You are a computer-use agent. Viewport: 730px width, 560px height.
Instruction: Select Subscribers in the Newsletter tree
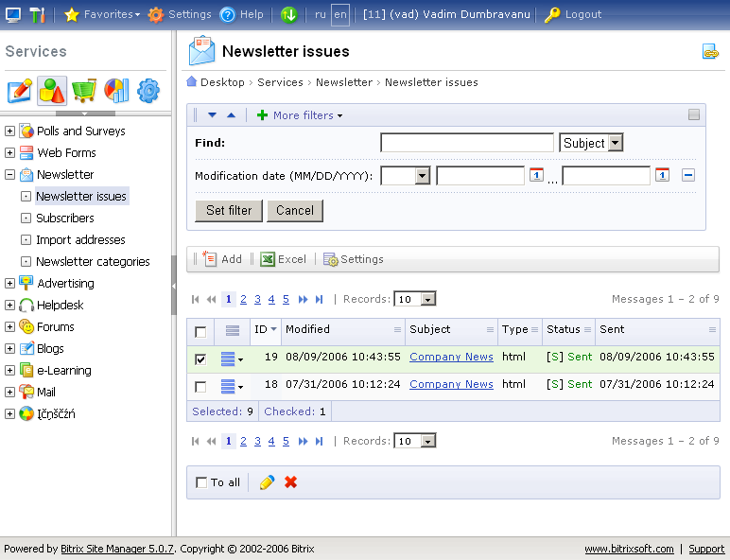(65, 219)
